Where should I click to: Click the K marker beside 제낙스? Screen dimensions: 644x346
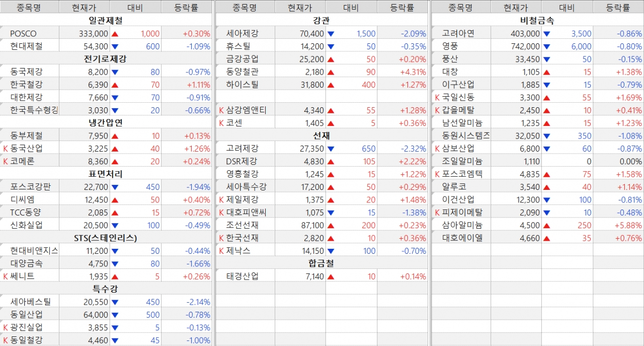(221, 250)
